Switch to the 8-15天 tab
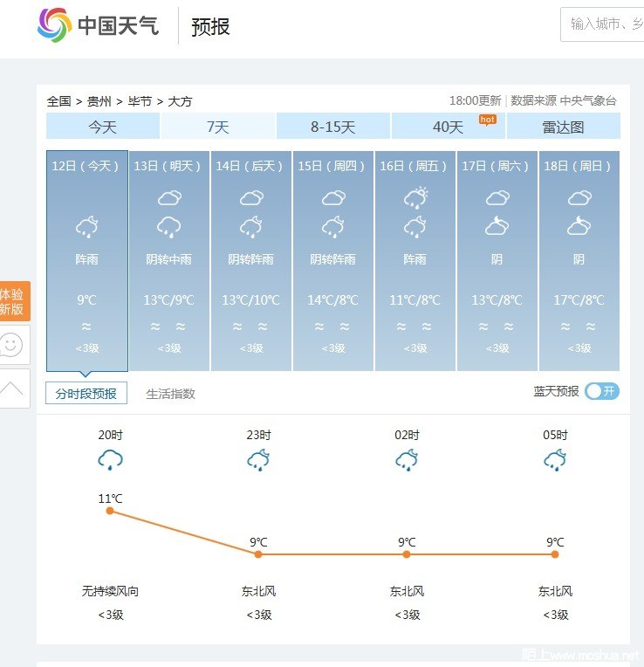Image resolution: width=644 pixels, height=667 pixels. point(332,126)
